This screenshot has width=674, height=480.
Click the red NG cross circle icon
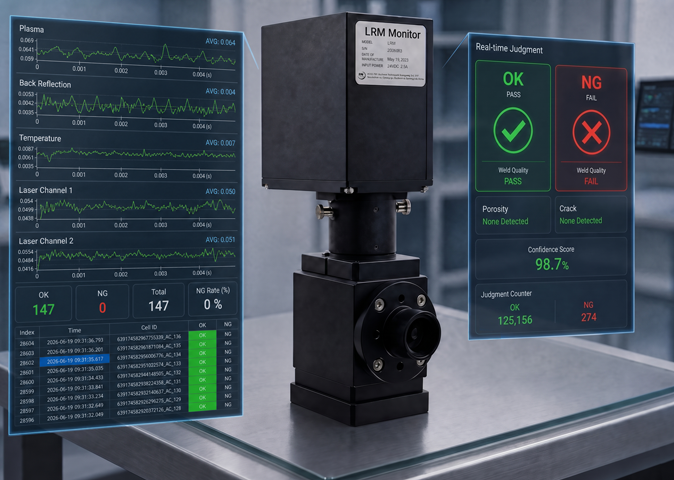click(x=591, y=132)
